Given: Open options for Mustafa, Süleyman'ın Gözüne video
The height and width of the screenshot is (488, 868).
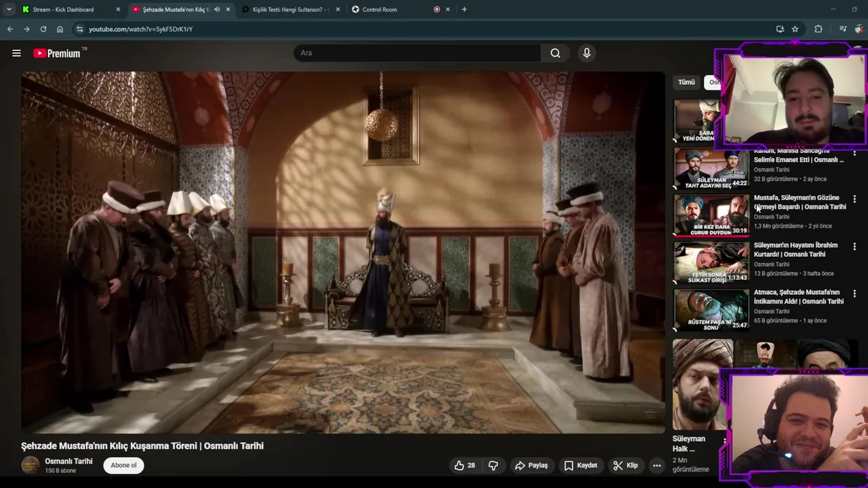Looking at the screenshot, I should 854,199.
